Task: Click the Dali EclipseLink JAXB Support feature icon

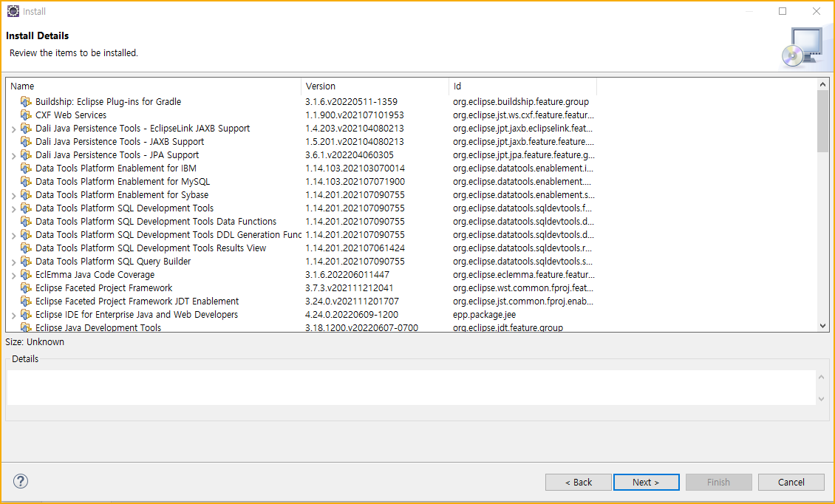Action: click(x=26, y=128)
